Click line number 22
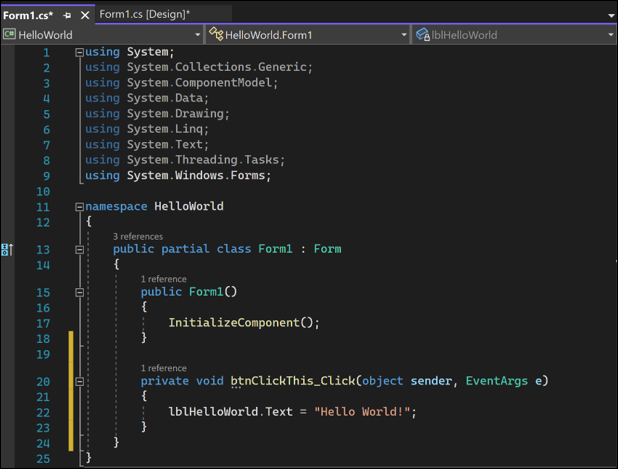618x469 pixels. [x=43, y=413]
